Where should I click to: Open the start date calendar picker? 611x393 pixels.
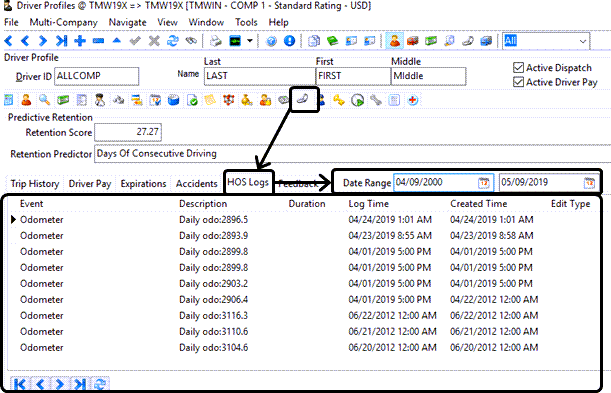[x=484, y=183]
